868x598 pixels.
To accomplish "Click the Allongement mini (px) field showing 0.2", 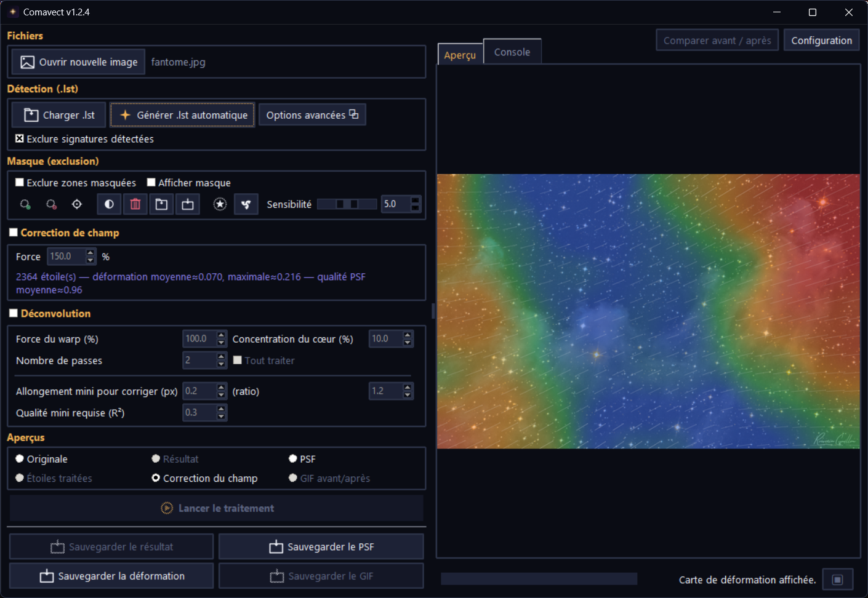I will 199,391.
